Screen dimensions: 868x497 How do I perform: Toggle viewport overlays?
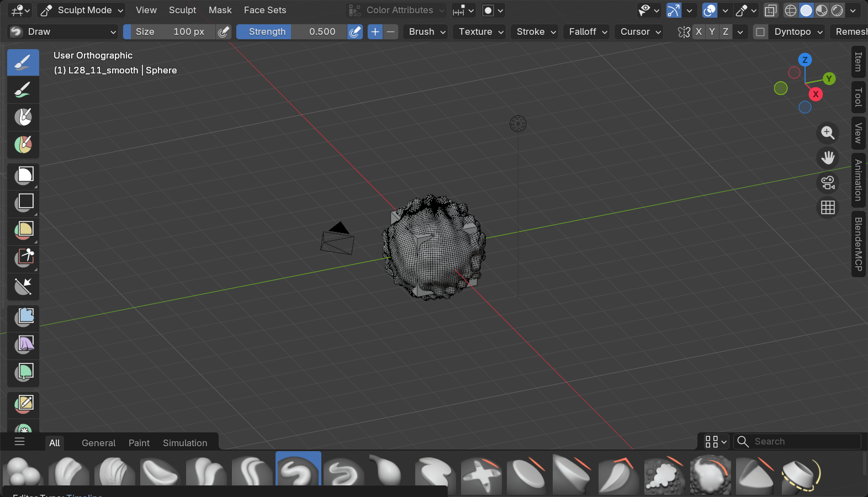(x=710, y=10)
